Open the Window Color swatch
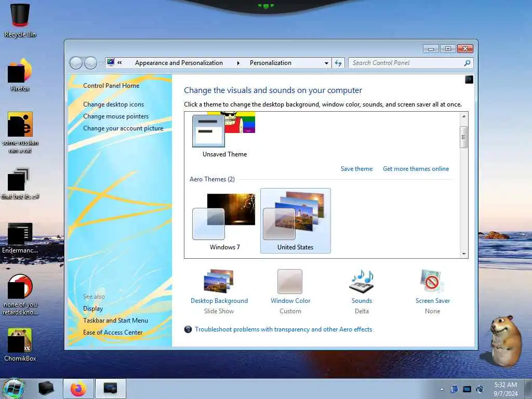This screenshot has height=399, width=532. click(290, 281)
